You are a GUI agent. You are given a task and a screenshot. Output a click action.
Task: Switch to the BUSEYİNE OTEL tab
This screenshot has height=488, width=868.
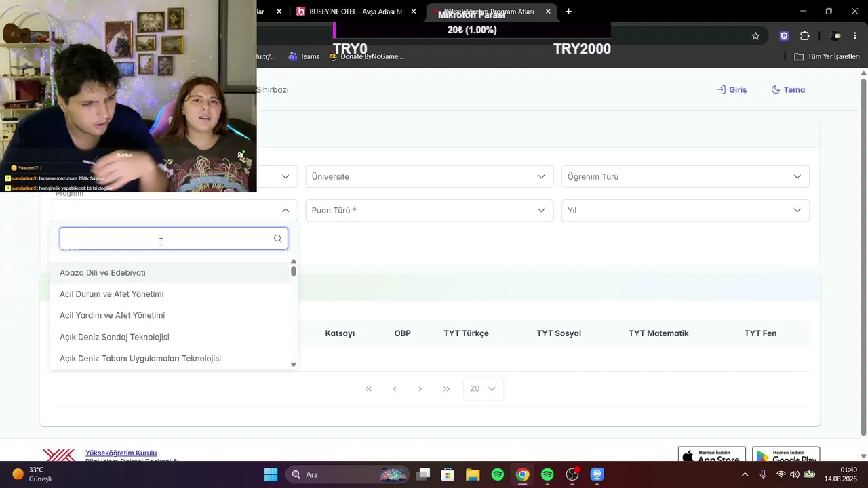coord(356,12)
